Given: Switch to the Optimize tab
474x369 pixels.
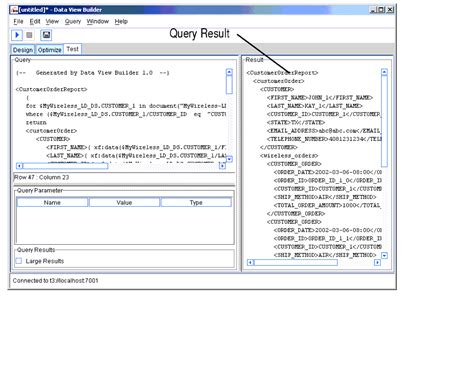Looking at the screenshot, I should tap(49, 50).
